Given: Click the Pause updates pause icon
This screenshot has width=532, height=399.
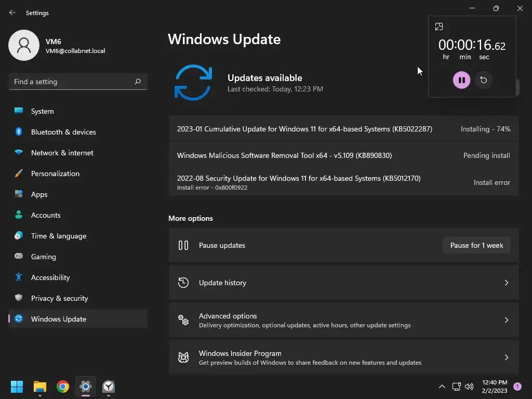Looking at the screenshot, I should point(183,245).
